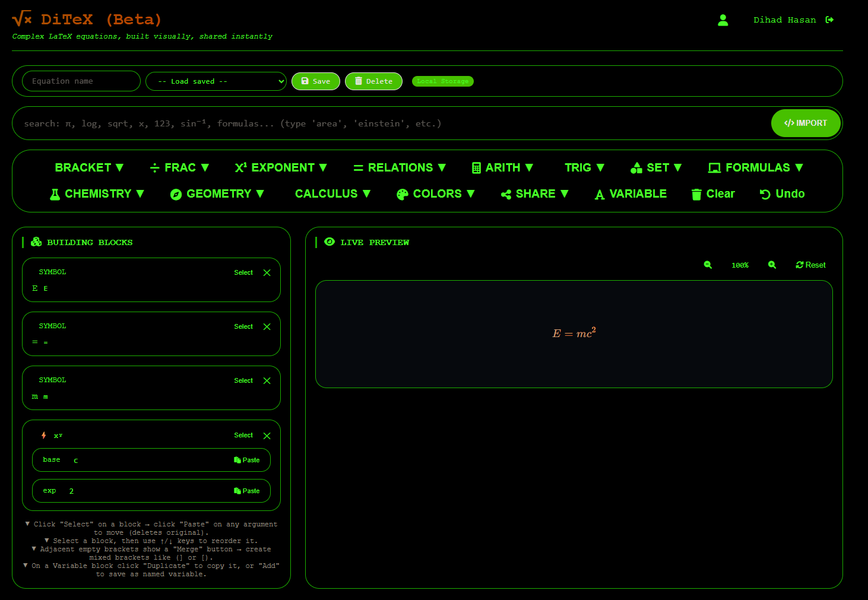868x600 pixels.
Task: Open the user profile icon
Action: tap(723, 20)
